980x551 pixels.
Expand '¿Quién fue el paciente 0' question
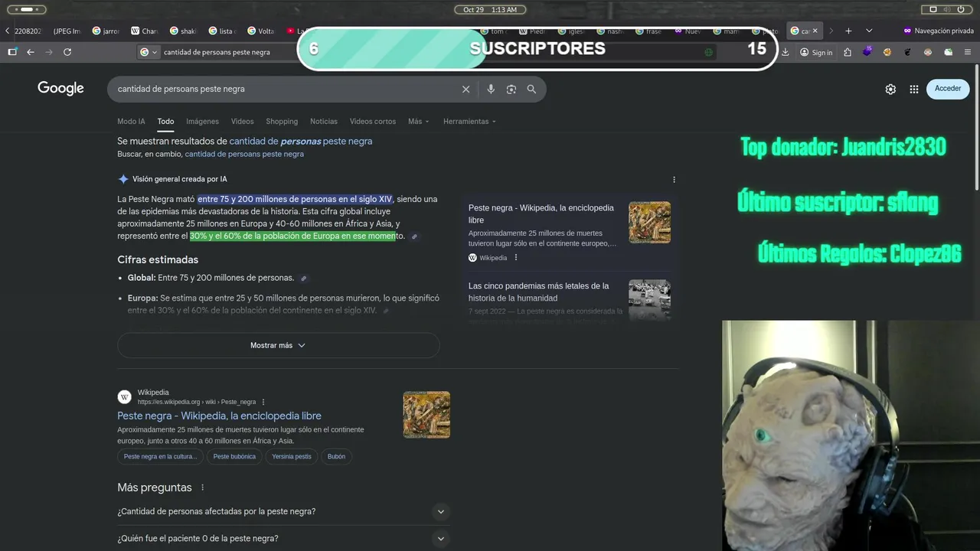coord(283,539)
